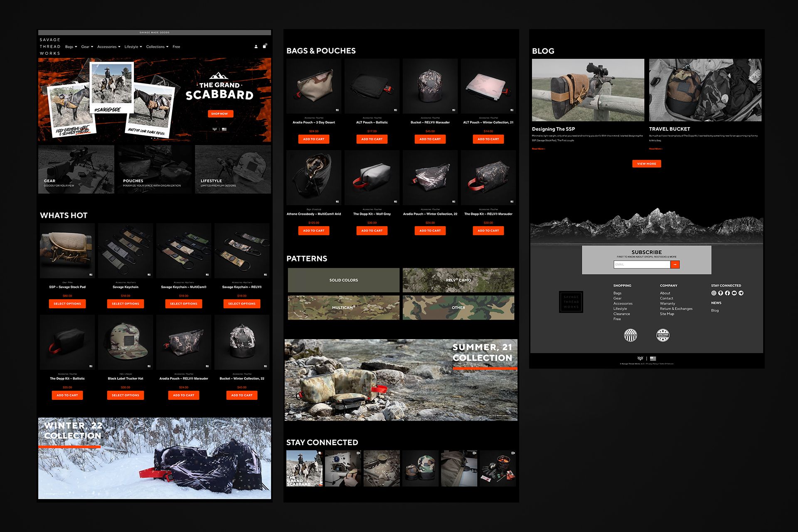This screenshot has height=532, width=798.
Task: Select the Free item in top navigation
Action: point(176,47)
